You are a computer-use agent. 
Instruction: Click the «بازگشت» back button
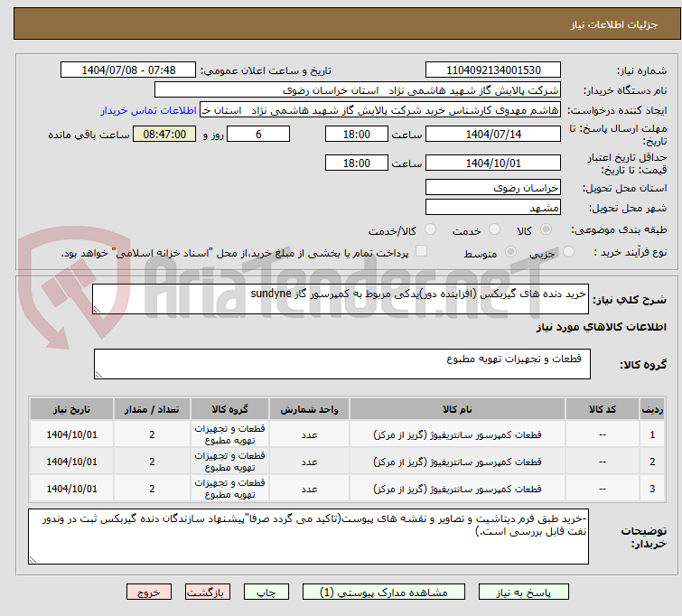click(x=209, y=593)
